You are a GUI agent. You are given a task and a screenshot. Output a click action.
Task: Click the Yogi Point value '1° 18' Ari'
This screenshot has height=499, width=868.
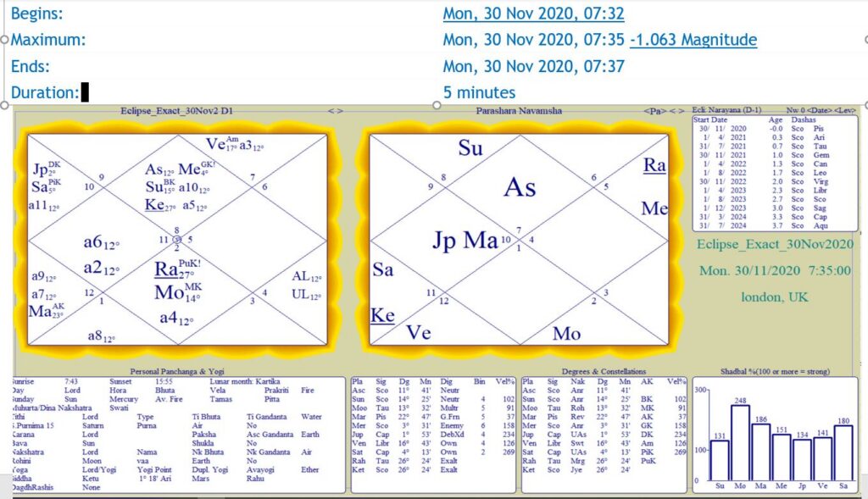pyautogui.click(x=154, y=479)
